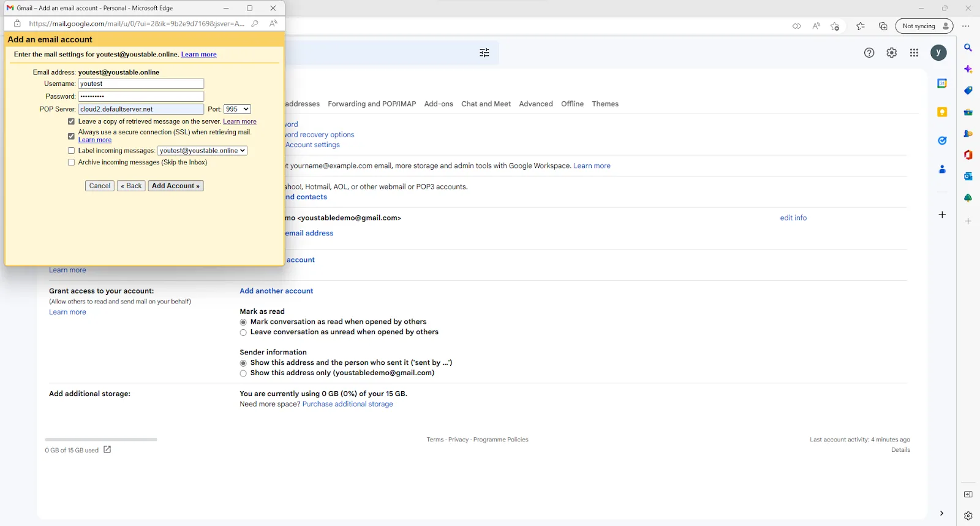Select Show this address only radio
The image size is (980, 526).
click(x=243, y=373)
